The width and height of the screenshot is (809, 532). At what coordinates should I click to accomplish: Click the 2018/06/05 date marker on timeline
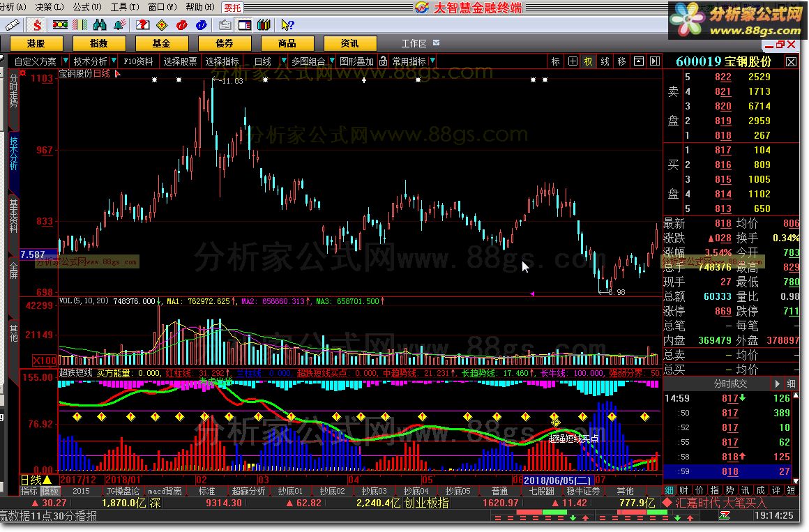pyautogui.click(x=557, y=480)
